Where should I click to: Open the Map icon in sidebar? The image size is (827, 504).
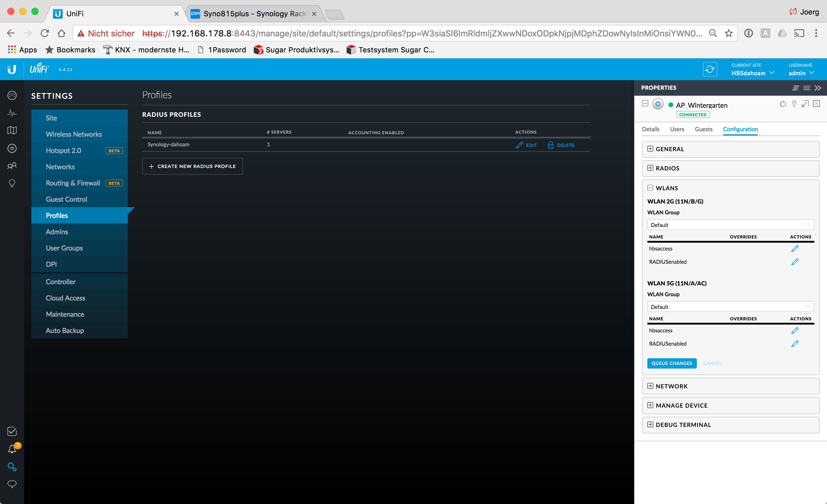tap(12, 130)
